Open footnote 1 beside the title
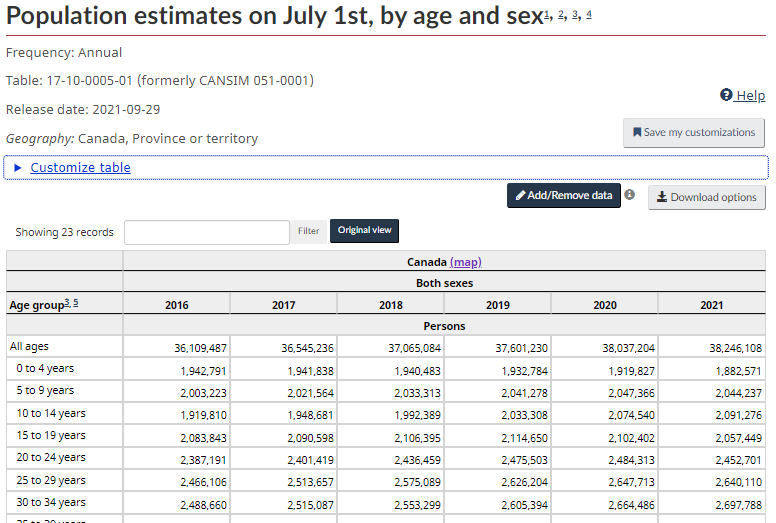The image size is (776, 523). point(547,15)
